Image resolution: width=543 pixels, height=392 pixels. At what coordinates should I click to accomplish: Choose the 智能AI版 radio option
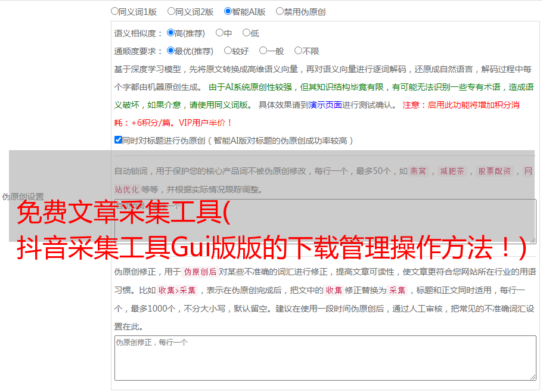(x=228, y=11)
